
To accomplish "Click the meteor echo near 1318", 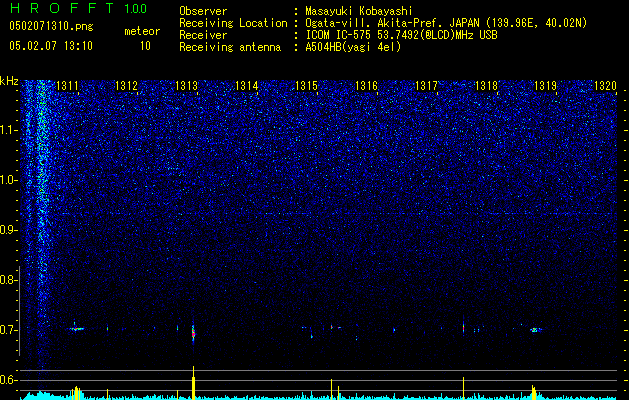I will [463, 326].
